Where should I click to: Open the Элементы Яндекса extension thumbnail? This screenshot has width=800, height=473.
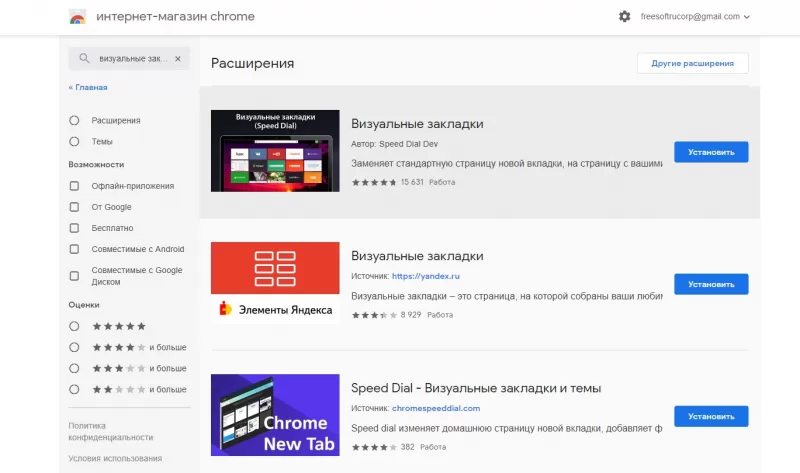[275, 283]
